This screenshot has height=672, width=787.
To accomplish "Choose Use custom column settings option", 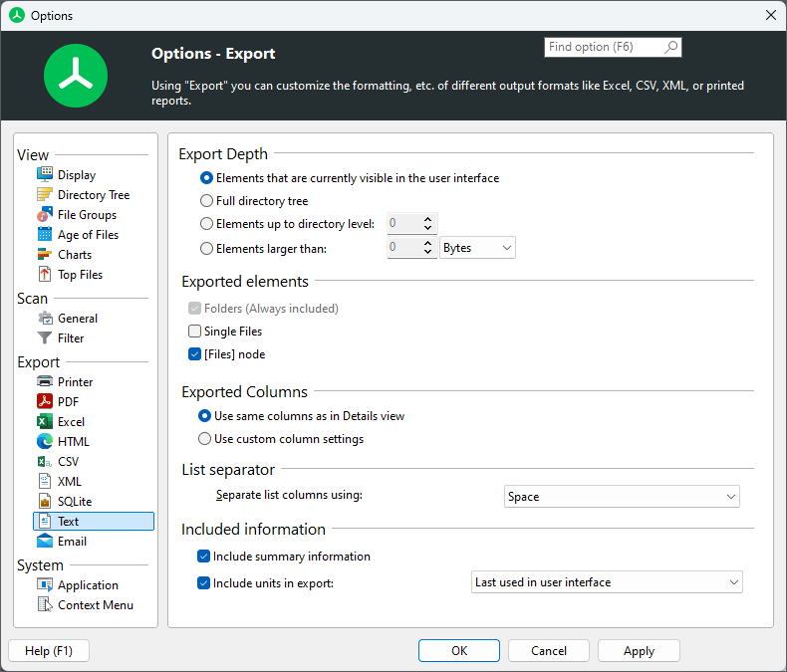I will tap(205, 439).
